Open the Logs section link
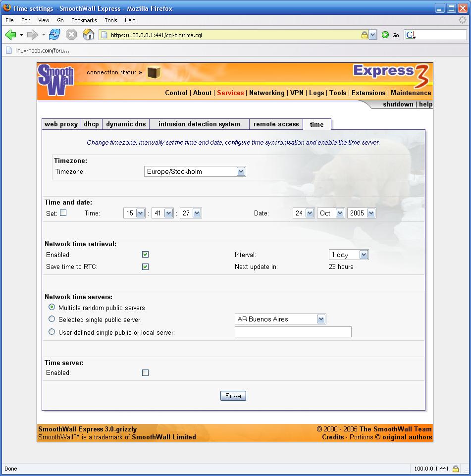The image size is (471, 476). [x=316, y=93]
